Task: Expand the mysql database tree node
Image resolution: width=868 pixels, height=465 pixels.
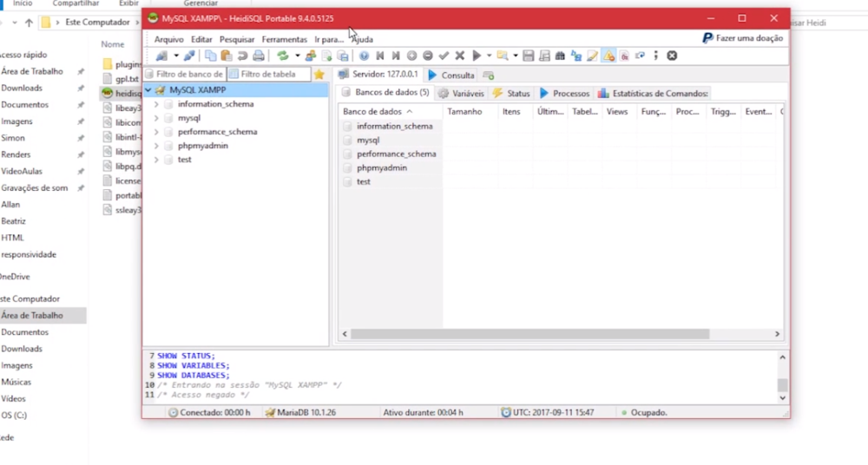Action: 156,118
